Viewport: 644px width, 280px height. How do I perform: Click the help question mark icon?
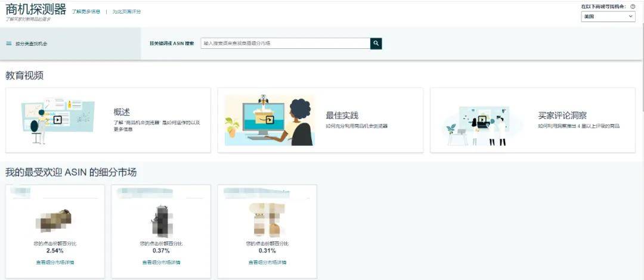coord(633,7)
